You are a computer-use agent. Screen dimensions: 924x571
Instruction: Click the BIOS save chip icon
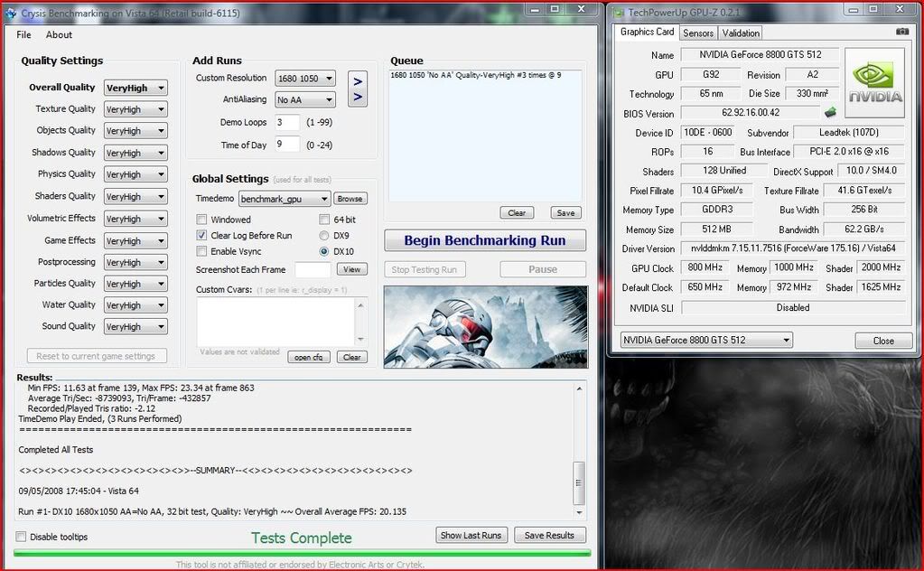click(x=829, y=113)
